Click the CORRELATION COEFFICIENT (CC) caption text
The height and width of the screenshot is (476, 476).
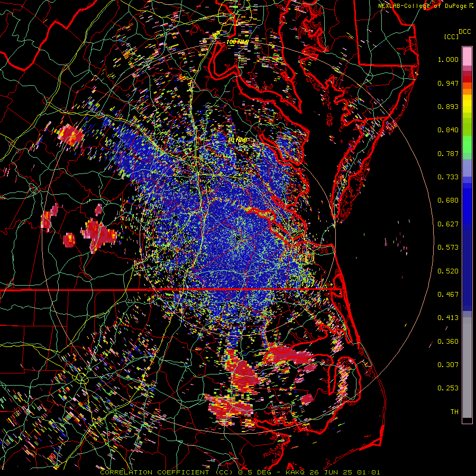click(x=167, y=472)
